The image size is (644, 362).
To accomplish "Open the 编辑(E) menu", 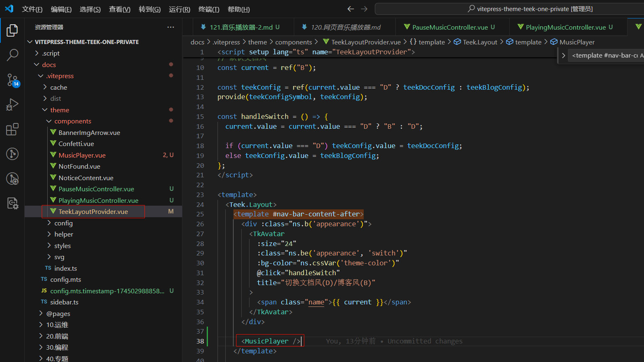I will [61, 9].
